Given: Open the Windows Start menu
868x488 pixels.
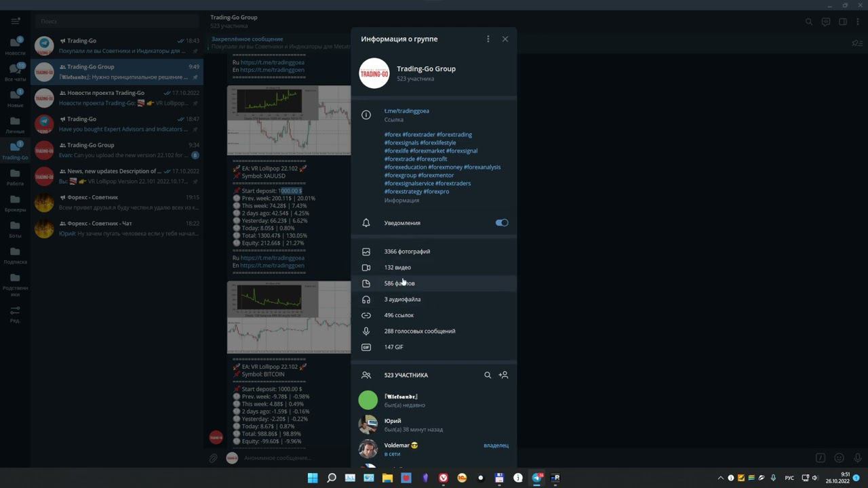Looking at the screenshot, I should tap(313, 478).
